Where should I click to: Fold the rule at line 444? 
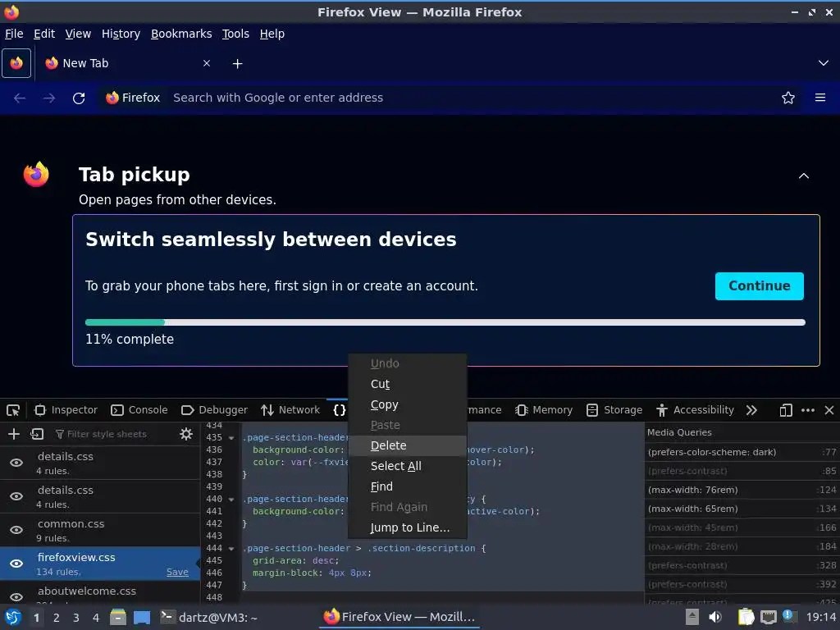pyautogui.click(x=231, y=549)
